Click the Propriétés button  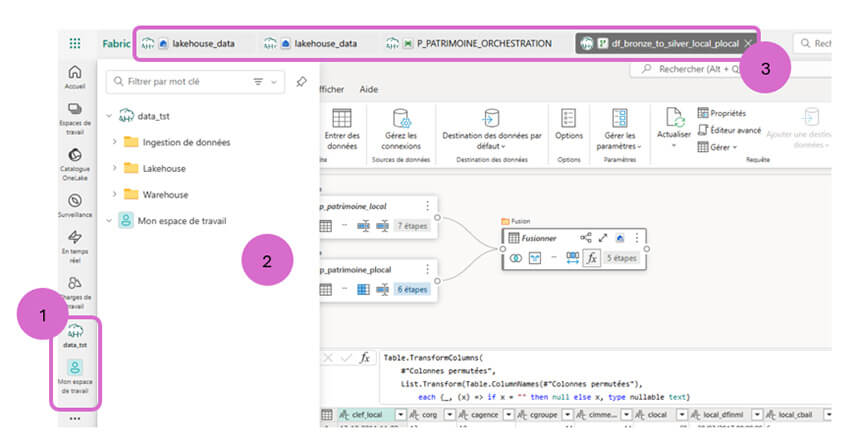point(727,113)
